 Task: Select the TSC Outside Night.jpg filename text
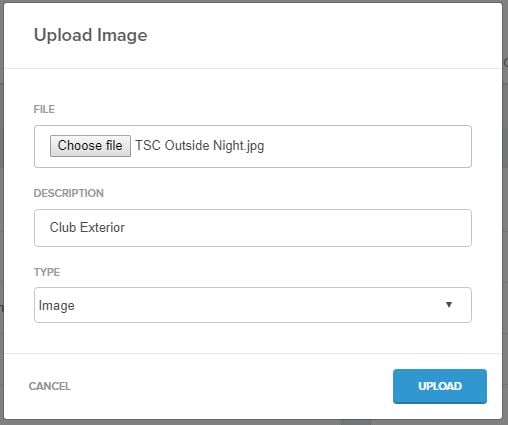(200, 146)
